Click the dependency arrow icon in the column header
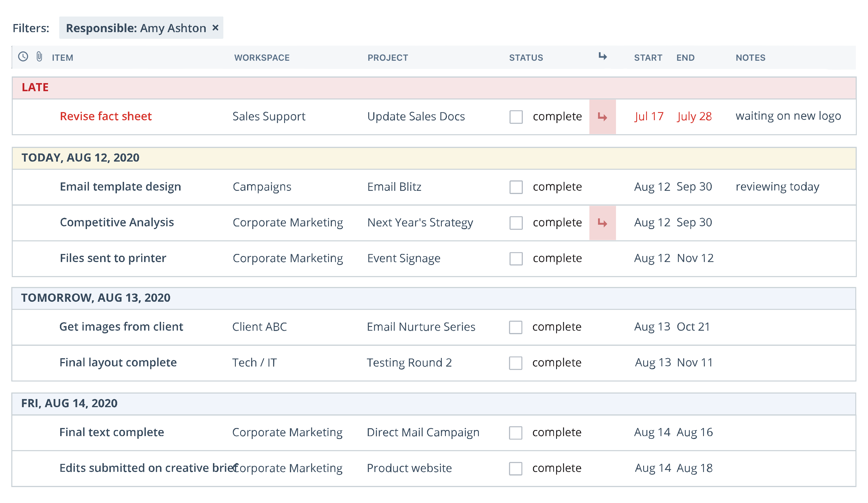This screenshot has width=868, height=503. click(x=603, y=57)
